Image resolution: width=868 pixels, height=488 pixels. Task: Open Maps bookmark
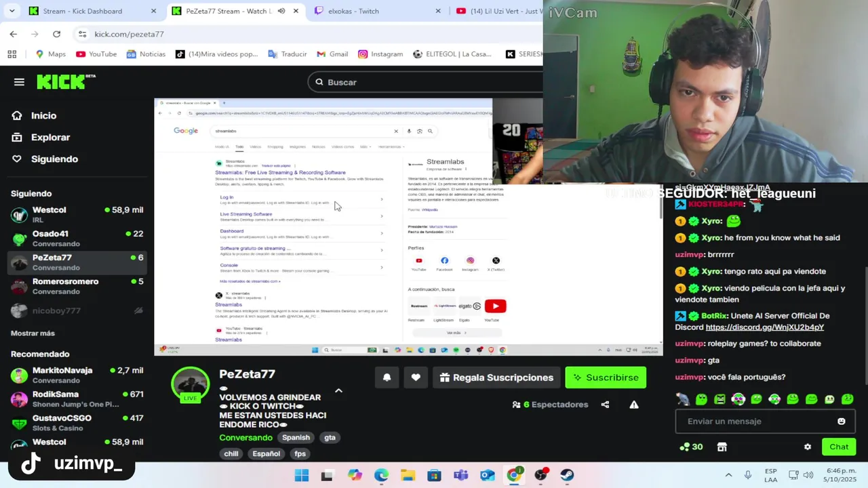click(51, 54)
